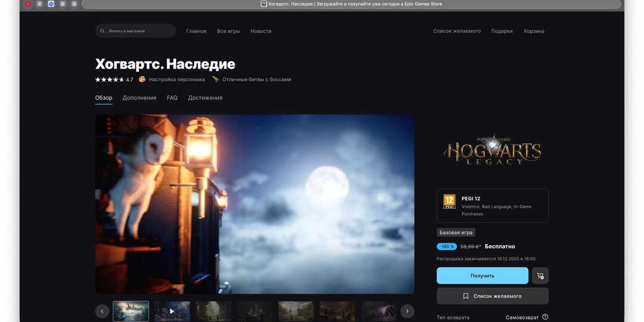The image size is (644, 322).
Task: Select the fifth gallery thumbnail
Action: tap(296, 311)
